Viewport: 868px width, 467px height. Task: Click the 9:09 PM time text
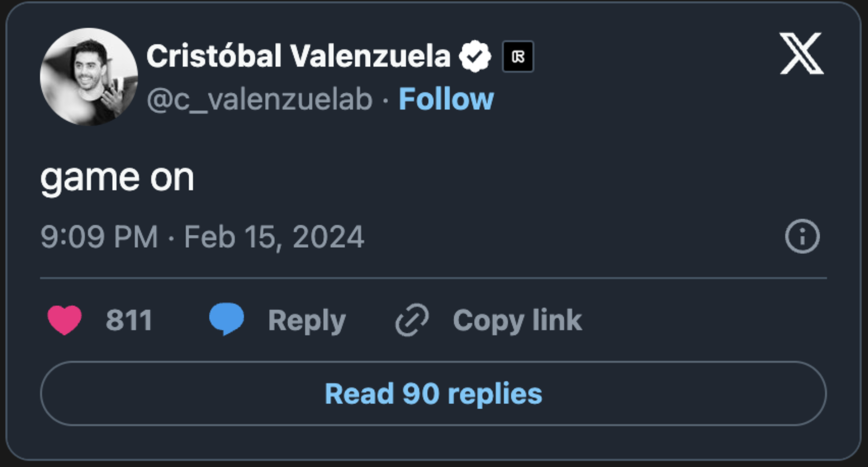[99, 237]
